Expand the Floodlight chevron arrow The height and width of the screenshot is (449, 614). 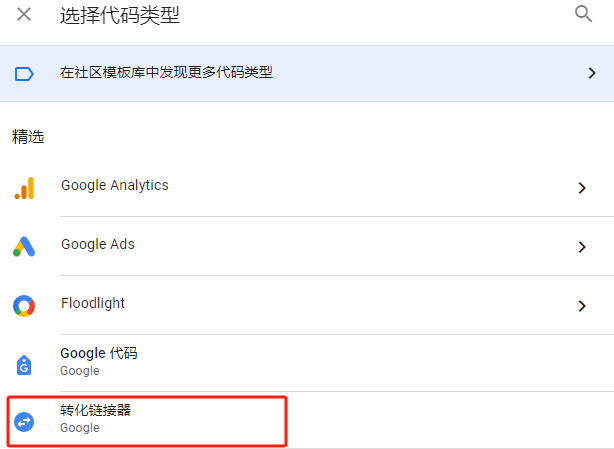tap(582, 306)
